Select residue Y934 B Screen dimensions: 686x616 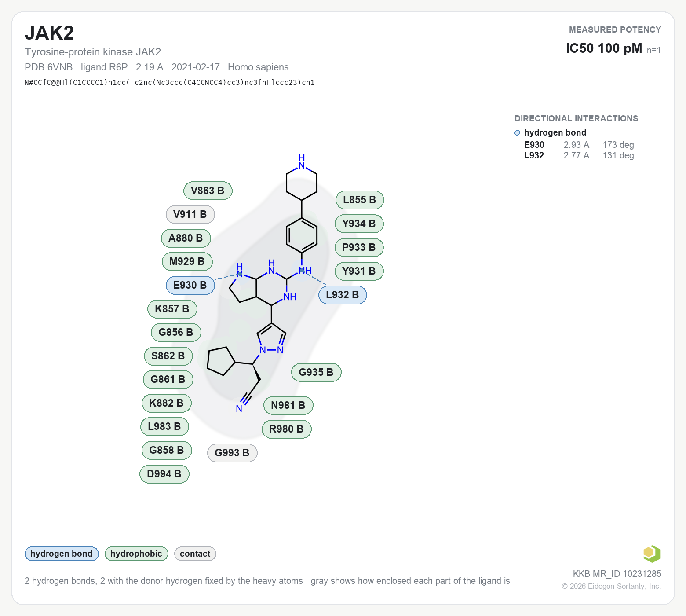(x=359, y=224)
